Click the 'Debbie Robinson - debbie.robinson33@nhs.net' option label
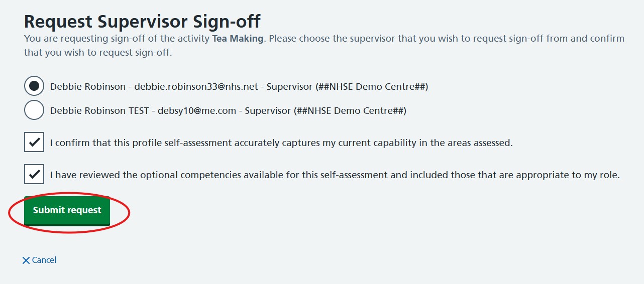This screenshot has height=284, width=644. coord(239,86)
